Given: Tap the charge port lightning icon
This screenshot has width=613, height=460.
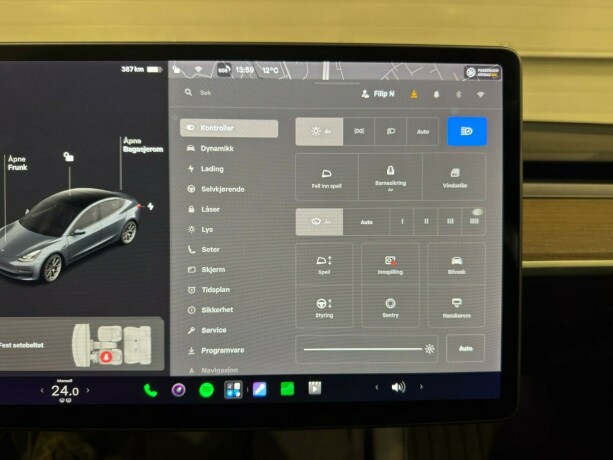Looking at the screenshot, I should [151, 206].
